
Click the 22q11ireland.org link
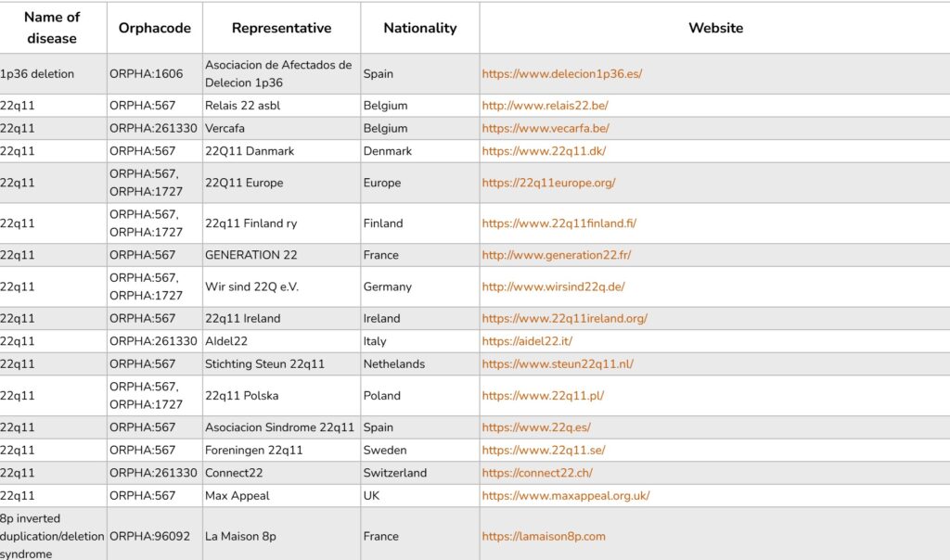click(565, 318)
